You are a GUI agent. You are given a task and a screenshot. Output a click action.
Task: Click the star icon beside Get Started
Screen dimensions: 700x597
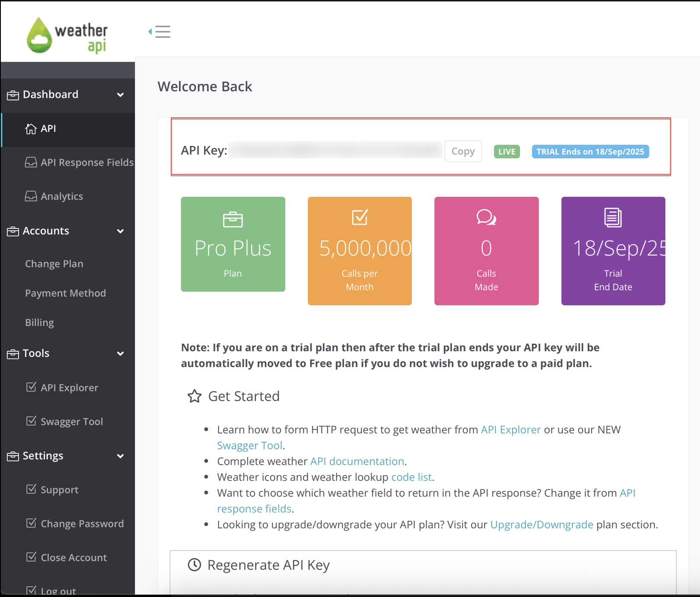tap(194, 396)
